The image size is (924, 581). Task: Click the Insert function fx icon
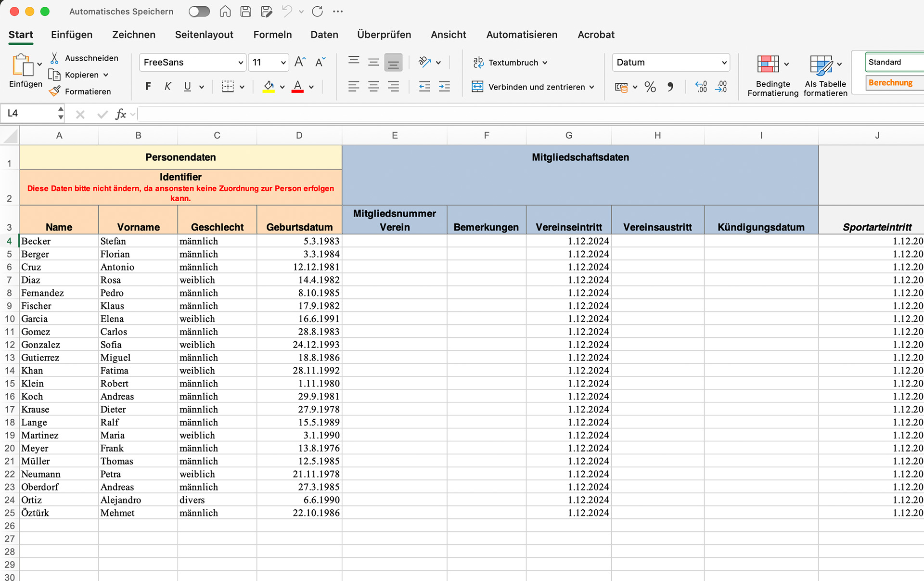[120, 114]
